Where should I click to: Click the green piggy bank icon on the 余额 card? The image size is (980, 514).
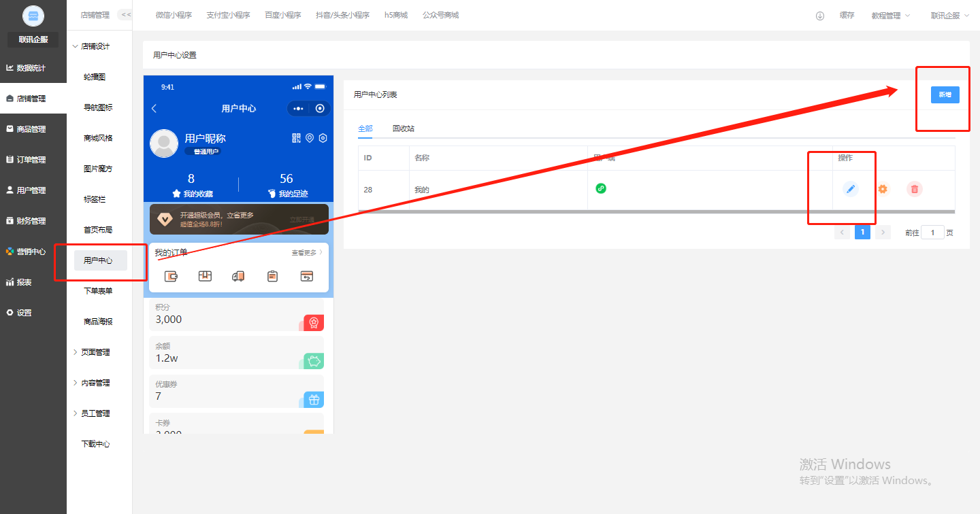[314, 361]
